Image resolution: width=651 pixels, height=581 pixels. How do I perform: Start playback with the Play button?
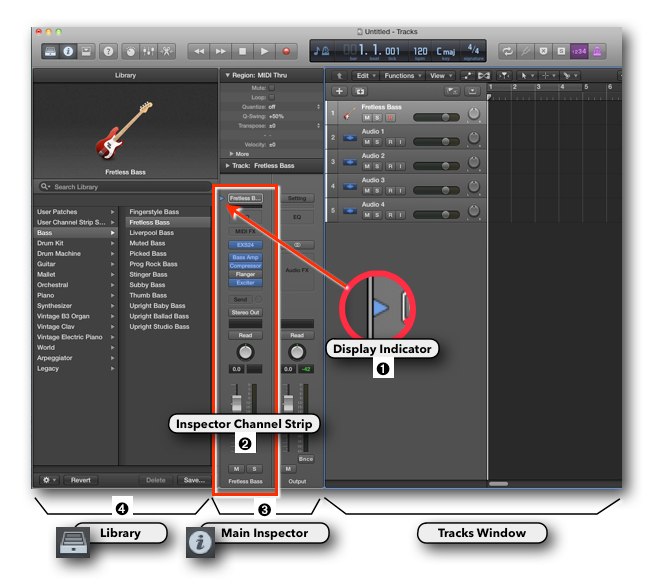pos(265,50)
